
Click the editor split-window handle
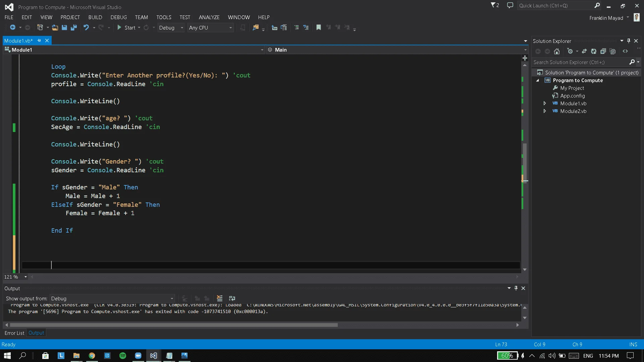click(x=525, y=58)
